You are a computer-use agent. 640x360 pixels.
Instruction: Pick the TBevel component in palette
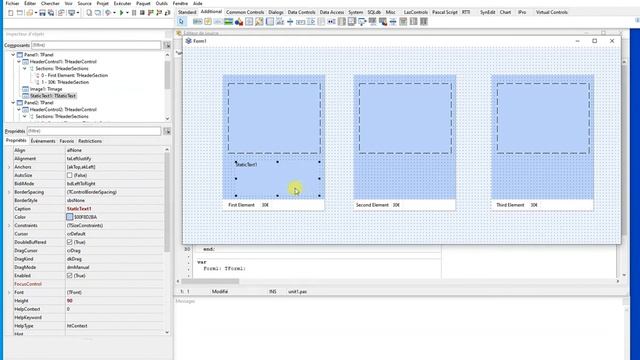(249, 21)
